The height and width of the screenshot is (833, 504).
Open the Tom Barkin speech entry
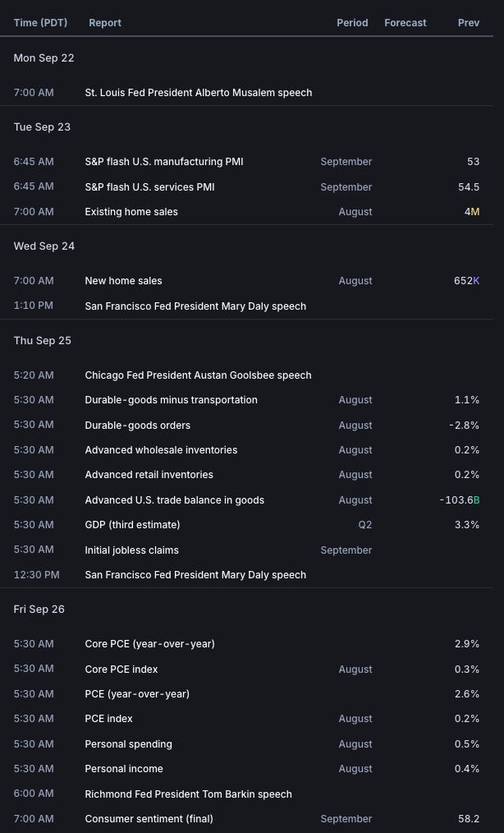pyautogui.click(x=188, y=794)
